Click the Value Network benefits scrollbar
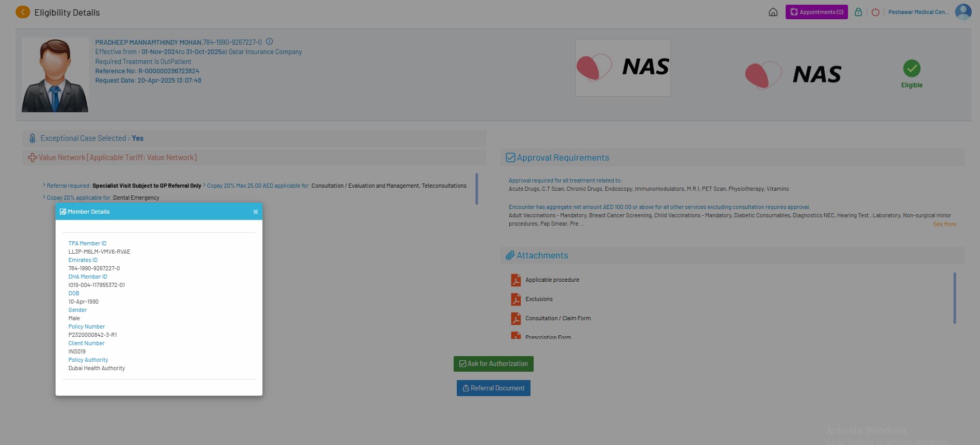Screen dimensions: 980x445 tap(476, 189)
